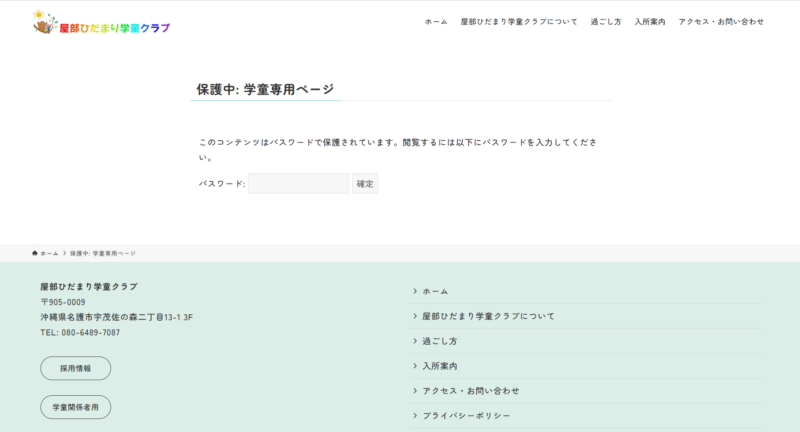800x432 pixels.
Task: Click the 確定 submit button
Action: (x=365, y=184)
